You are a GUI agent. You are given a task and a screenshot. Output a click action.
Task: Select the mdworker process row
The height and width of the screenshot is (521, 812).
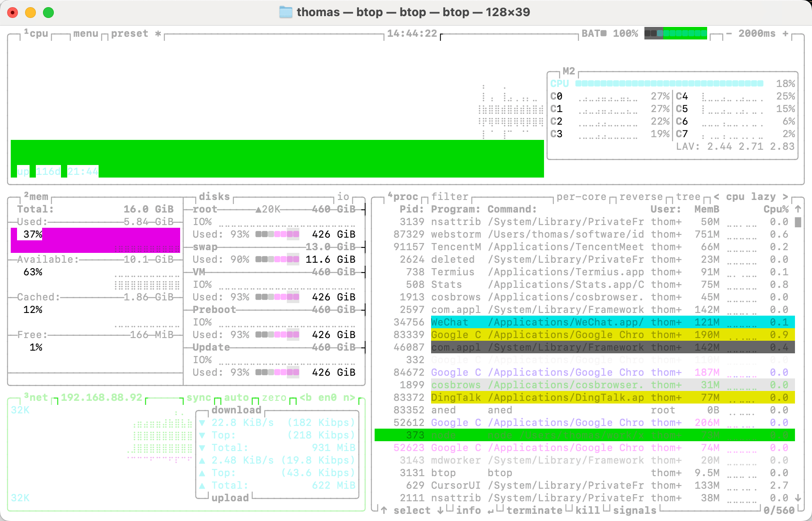(x=585, y=460)
